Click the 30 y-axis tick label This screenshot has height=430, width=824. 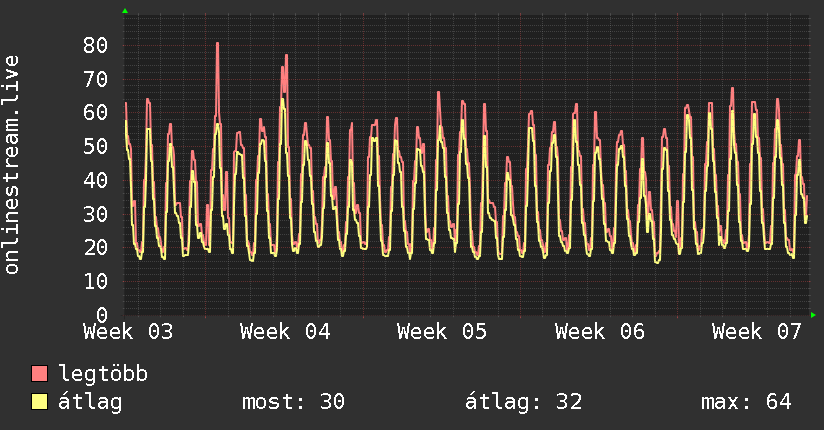(x=96, y=213)
